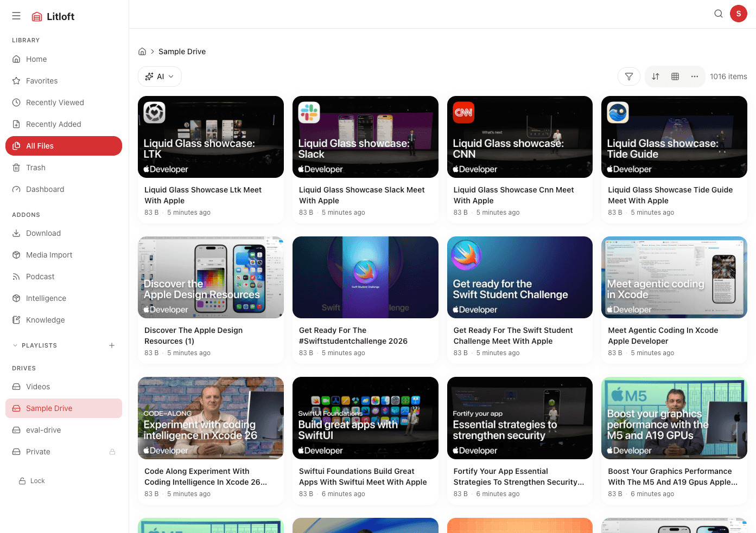Image resolution: width=756 pixels, height=533 pixels.
Task: Open the Knowledge addon
Action: [x=63, y=320]
